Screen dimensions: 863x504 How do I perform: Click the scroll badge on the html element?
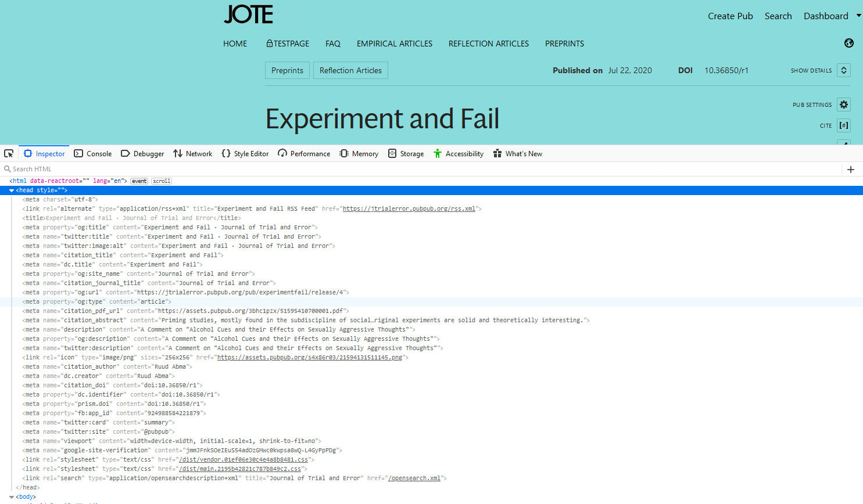click(161, 181)
